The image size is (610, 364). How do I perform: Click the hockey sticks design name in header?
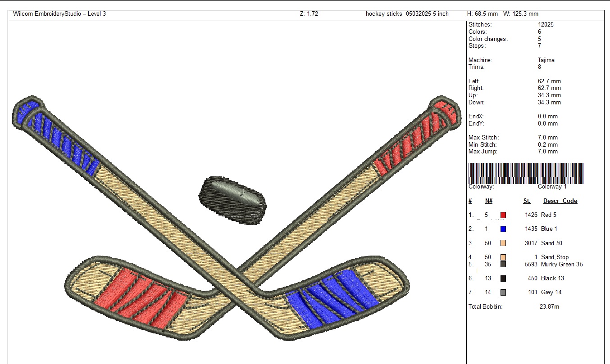(x=407, y=14)
